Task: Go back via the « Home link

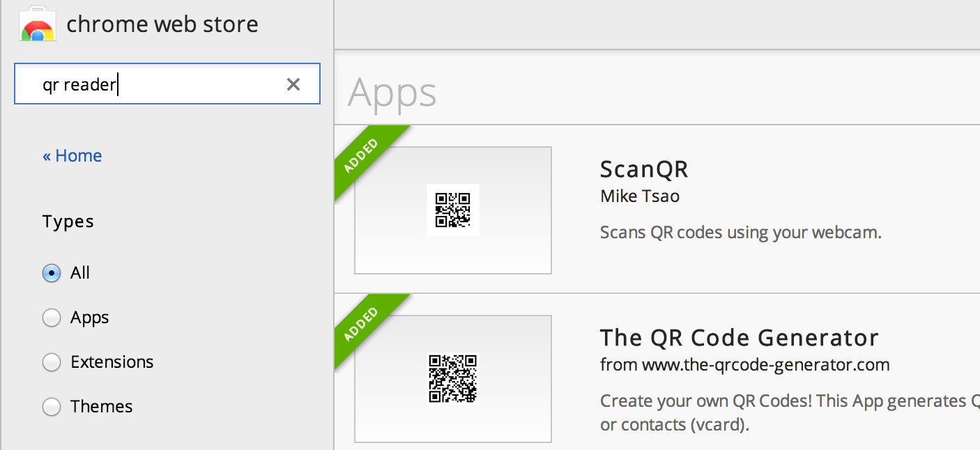Action: (72, 155)
